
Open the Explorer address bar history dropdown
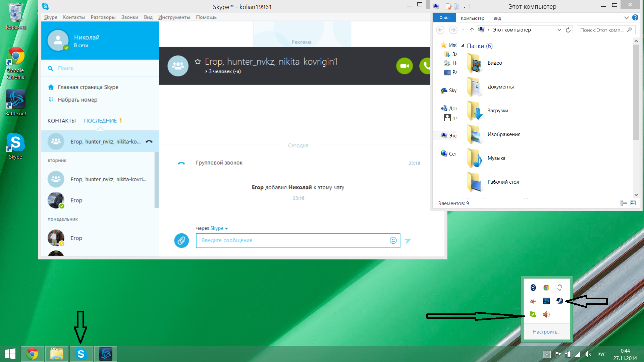(x=559, y=30)
